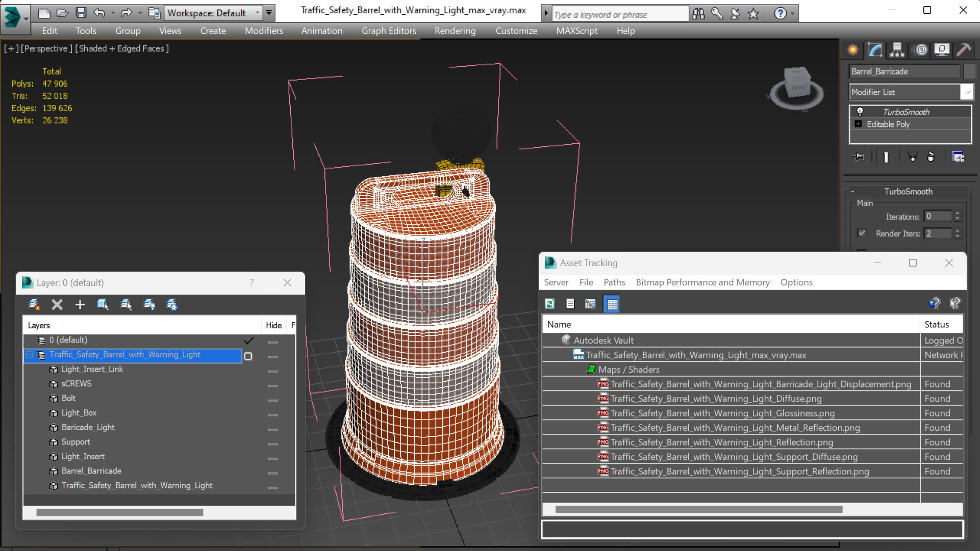This screenshot has height=551, width=980.
Task: Switch to the Utilities hammer tab
Action: pos(964,49)
